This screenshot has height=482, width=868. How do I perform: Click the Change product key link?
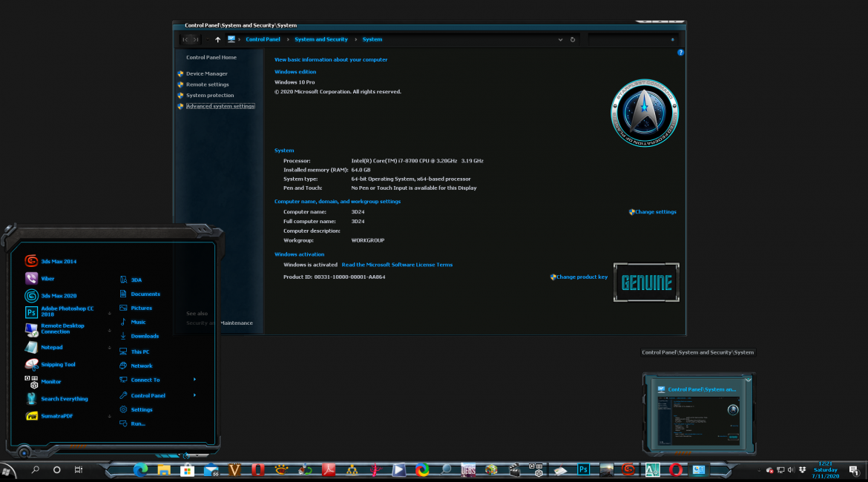(x=582, y=277)
